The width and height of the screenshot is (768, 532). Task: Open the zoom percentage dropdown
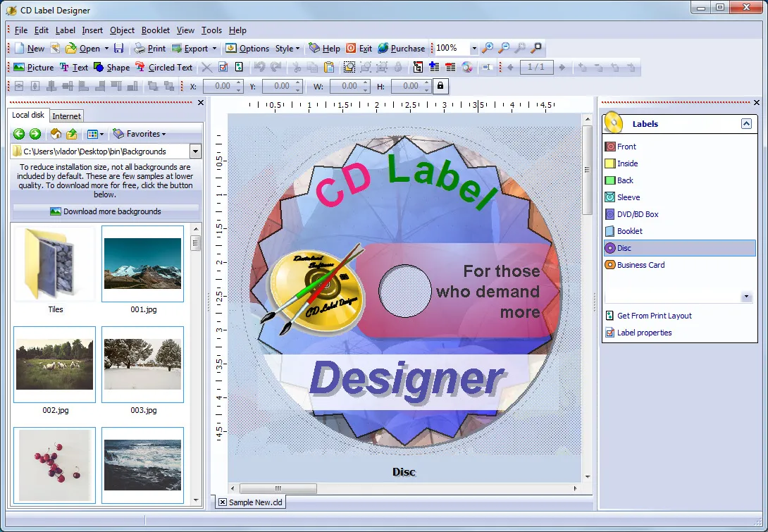tap(474, 49)
